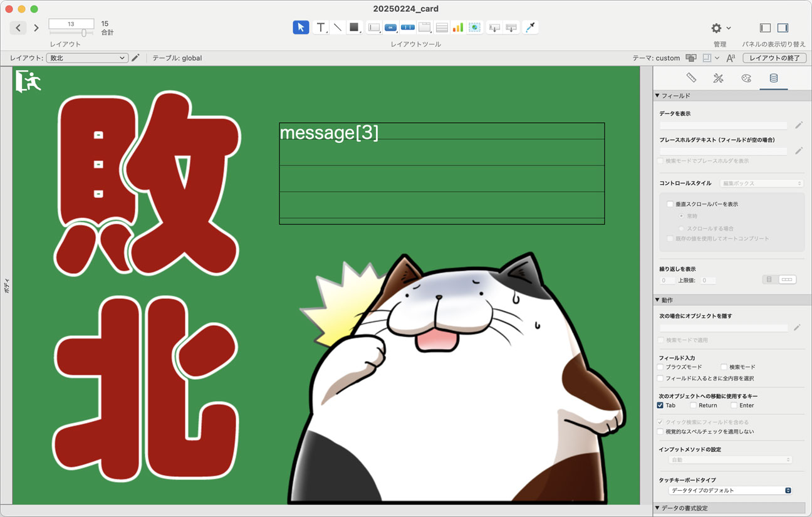Select the arrow selection tool
The height and width of the screenshot is (517, 812).
[x=301, y=27]
